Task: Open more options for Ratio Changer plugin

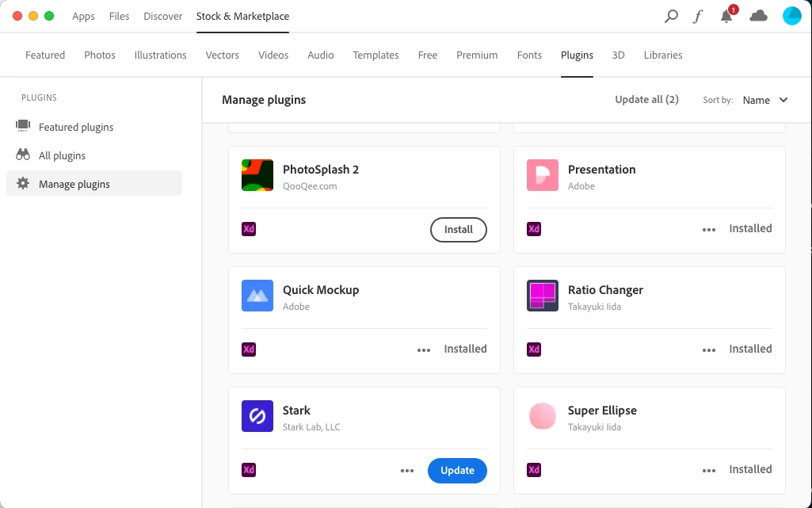Action: (709, 350)
